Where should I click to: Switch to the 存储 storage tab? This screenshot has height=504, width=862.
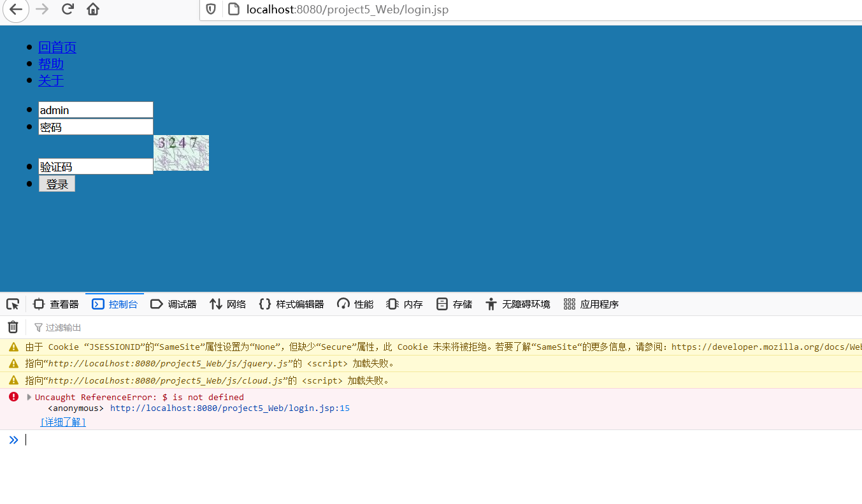coord(454,304)
